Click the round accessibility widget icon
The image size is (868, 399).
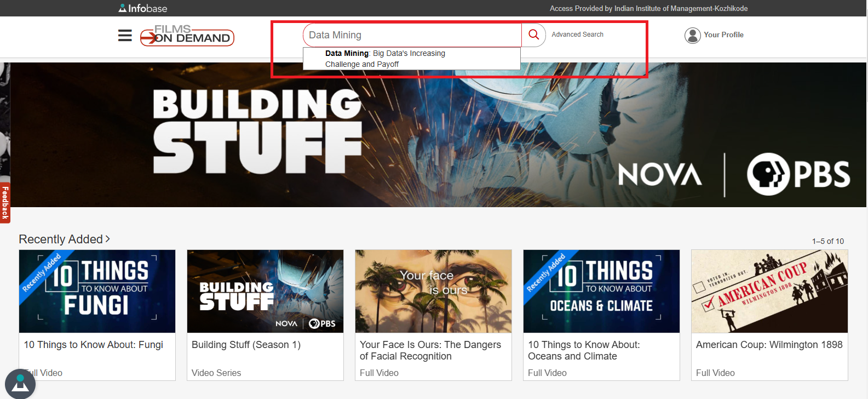[x=20, y=384]
